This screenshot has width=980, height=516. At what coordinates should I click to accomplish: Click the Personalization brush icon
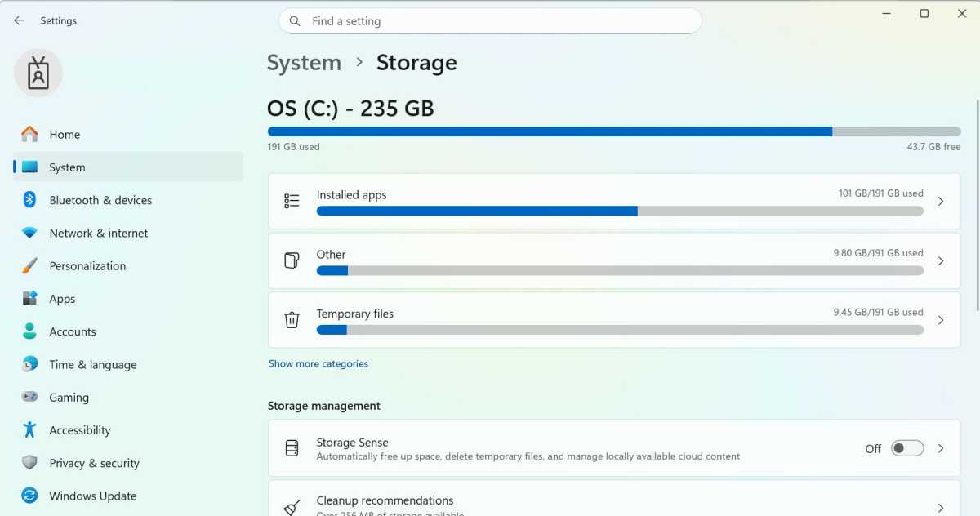point(30,265)
